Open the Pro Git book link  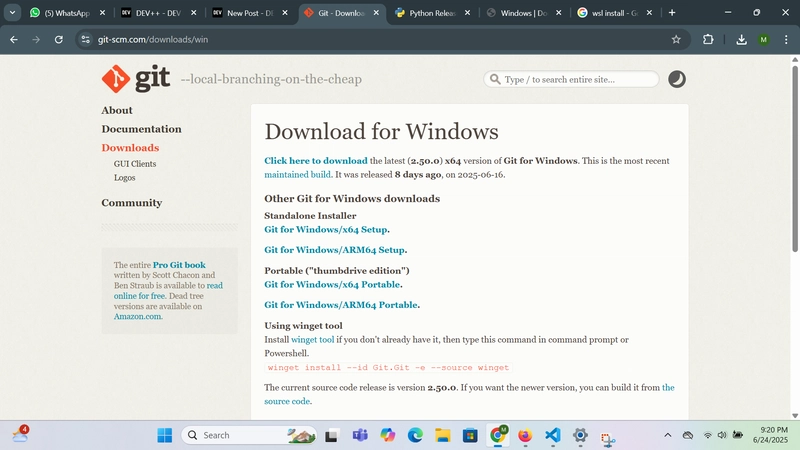click(x=179, y=265)
